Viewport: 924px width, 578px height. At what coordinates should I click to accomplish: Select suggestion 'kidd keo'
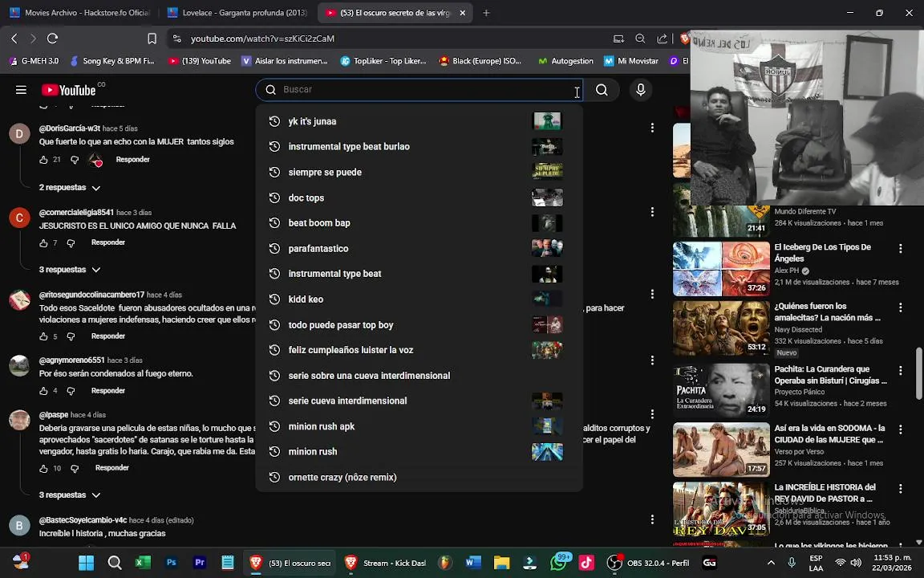[x=419, y=299]
